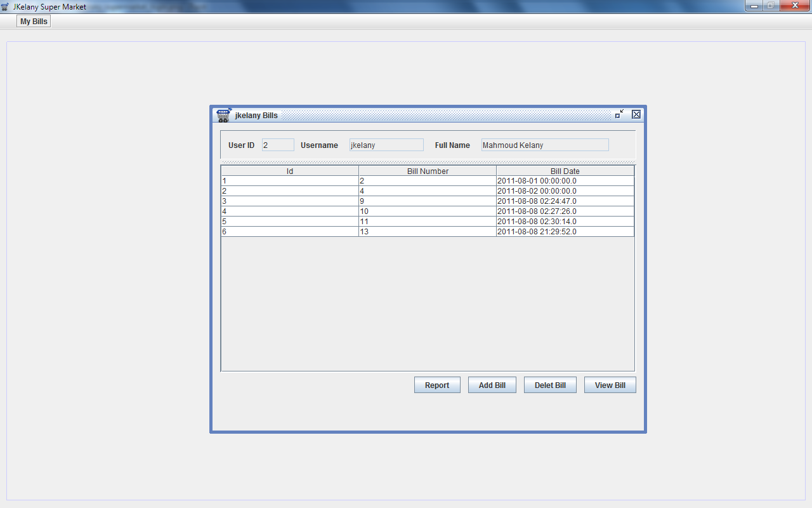Click the User ID field
The image size is (812, 508).
click(x=278, y=145)
